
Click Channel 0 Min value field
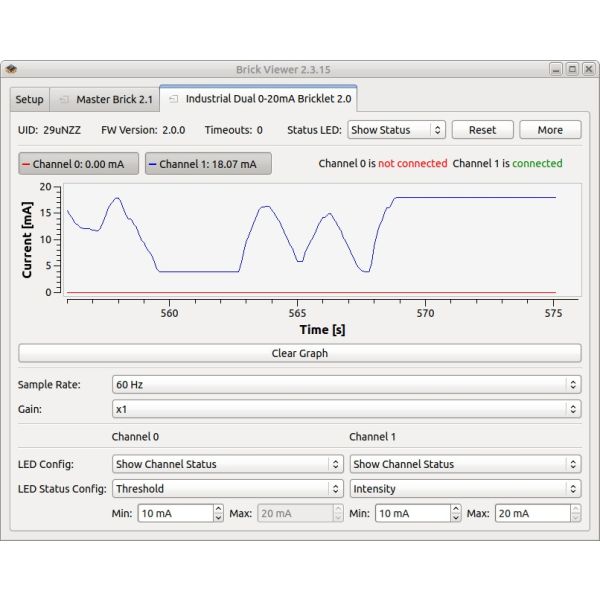point(175,513)
